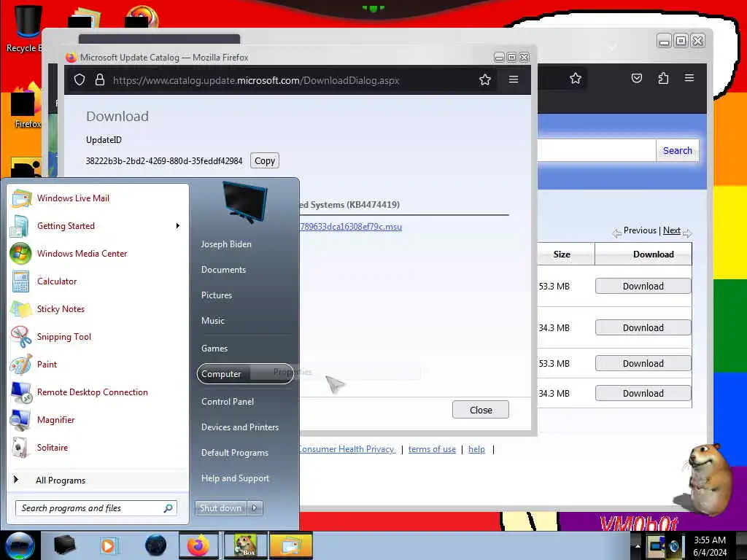
Task: Open Sticky Notes
Action: pos(61,308)
